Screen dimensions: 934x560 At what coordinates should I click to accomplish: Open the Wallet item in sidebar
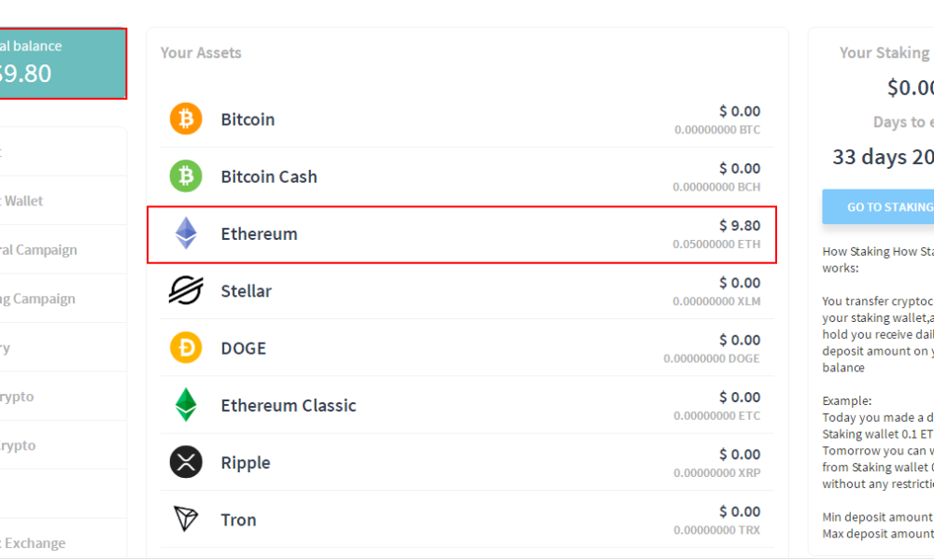tap(23, 201)
